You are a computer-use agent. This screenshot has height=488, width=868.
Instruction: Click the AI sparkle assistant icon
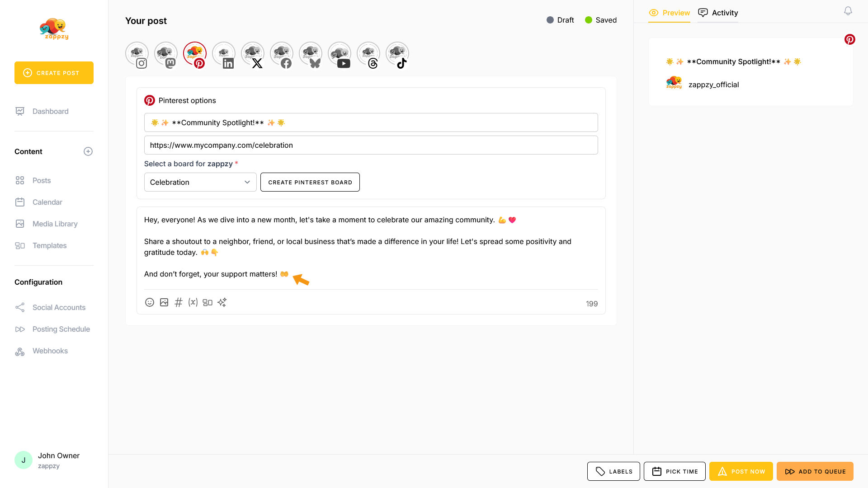(x=222, y=302)
